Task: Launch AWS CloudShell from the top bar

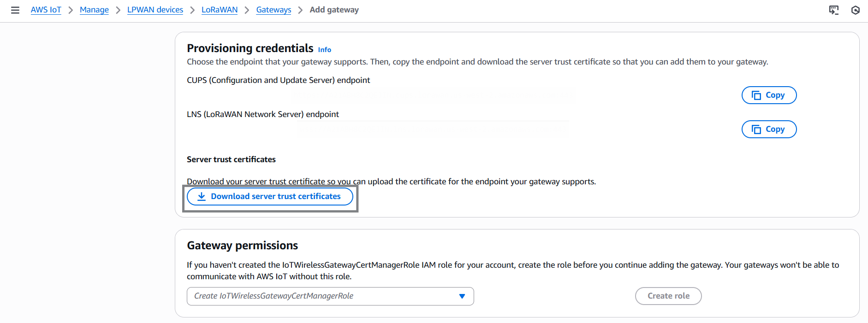Action: (x=834, y=10)
